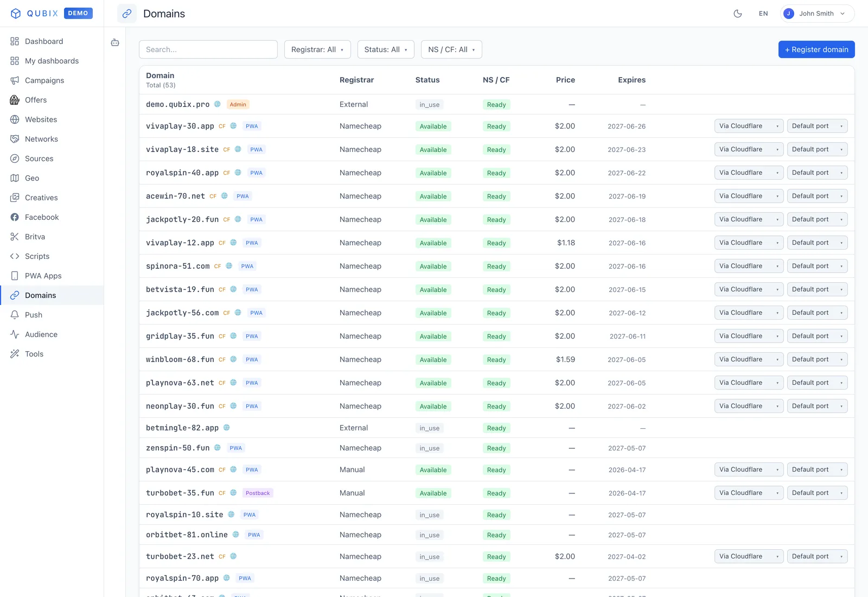Open Default port dropdown for neonplay-30.fun
This screenshot has width=868, height=597.
click(x=817, y=406)
